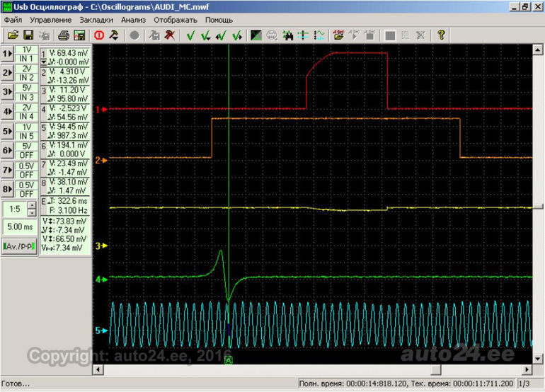Screen dimensions: 545x392
Task: Click the cyan channel 5 zero-level marker
Action: coord(101,330)
